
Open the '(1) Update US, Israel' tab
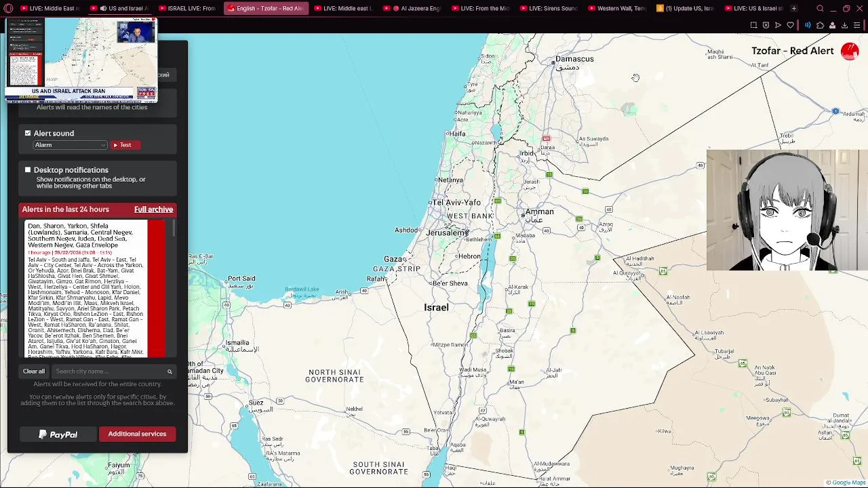pyautogui.click(x=684, y=8)
